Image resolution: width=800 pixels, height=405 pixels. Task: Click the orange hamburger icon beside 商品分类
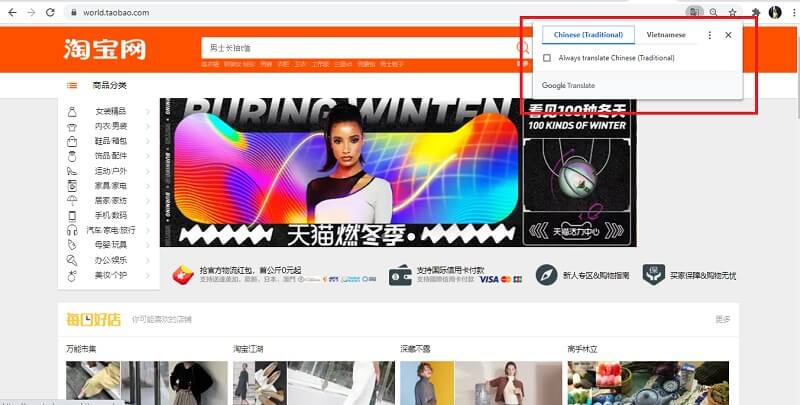tap(72, 86)
